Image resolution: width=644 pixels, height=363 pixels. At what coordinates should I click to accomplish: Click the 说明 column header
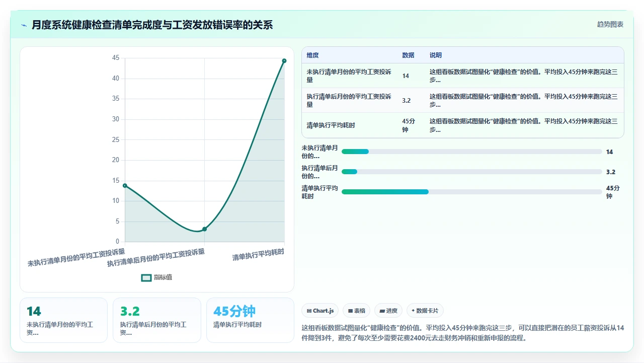click(x=436, y=55)
